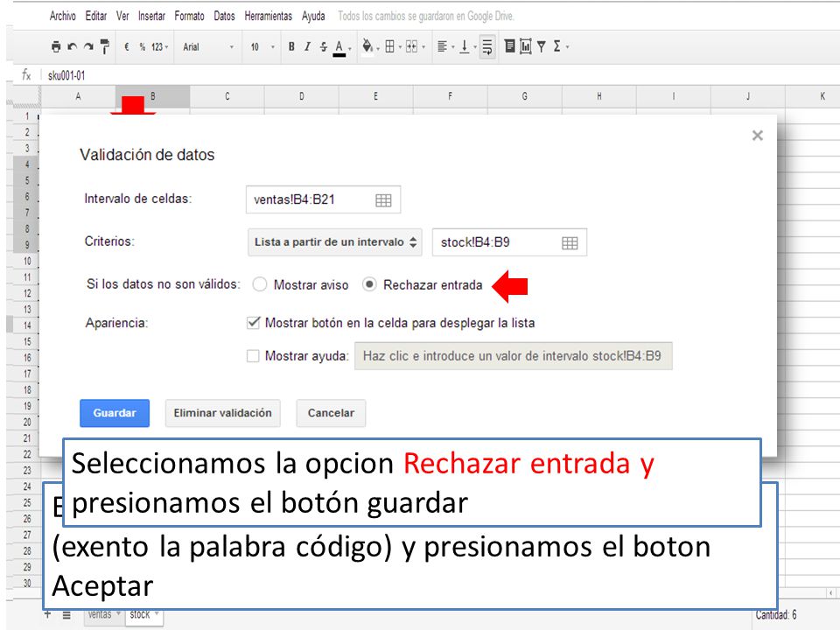Open the Editar menu
Screen dimensions: 840x630
point(96,16)
